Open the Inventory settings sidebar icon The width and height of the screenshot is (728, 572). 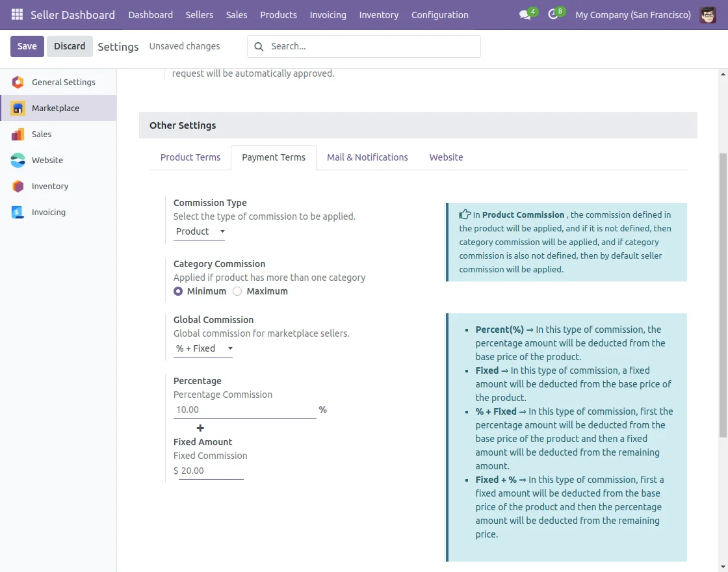coord(18,186)
